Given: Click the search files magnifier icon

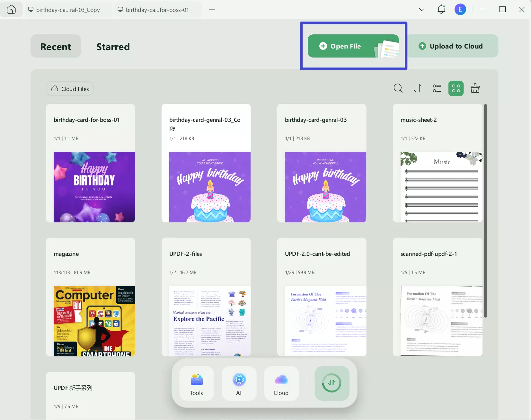Looking at the screenshot, I should click(398, 88).
